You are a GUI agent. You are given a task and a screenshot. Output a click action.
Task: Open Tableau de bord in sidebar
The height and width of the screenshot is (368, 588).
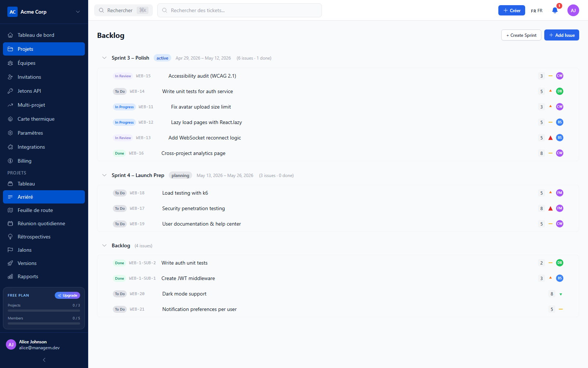[44, 35]
